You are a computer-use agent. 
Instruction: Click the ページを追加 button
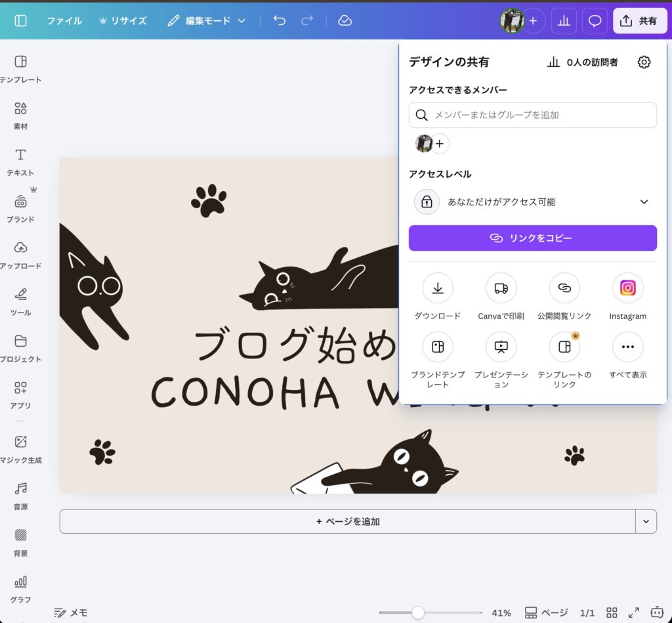click(347, 521)
